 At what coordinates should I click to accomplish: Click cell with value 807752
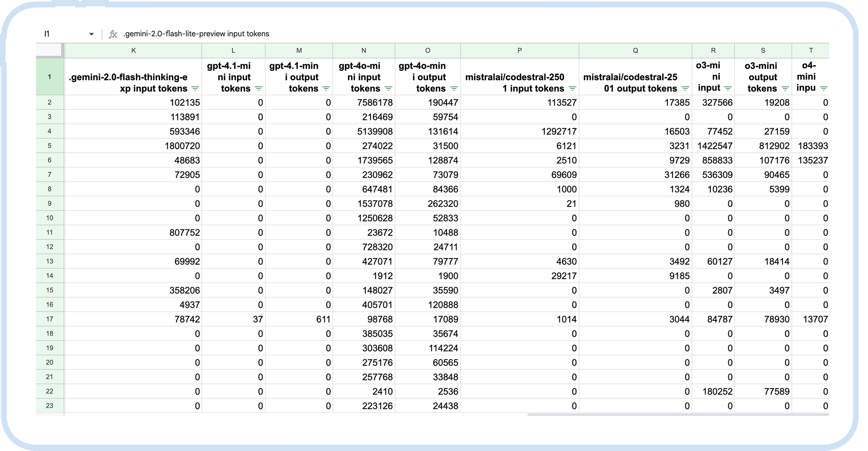133,233
